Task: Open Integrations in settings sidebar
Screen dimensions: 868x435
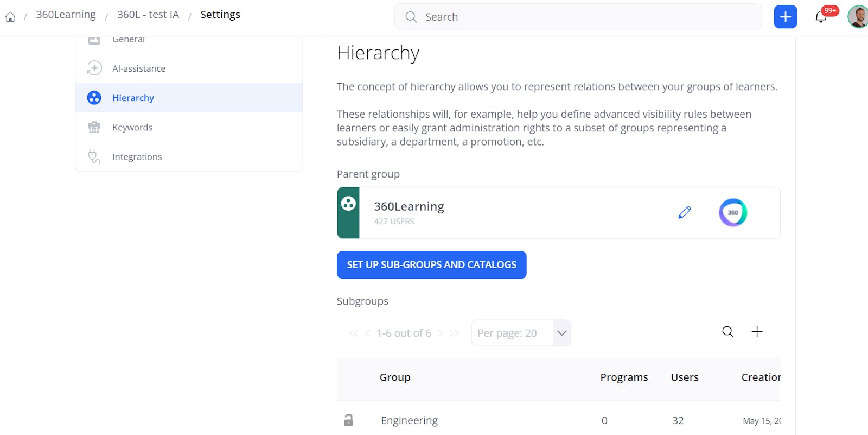Action: [137, 157]
